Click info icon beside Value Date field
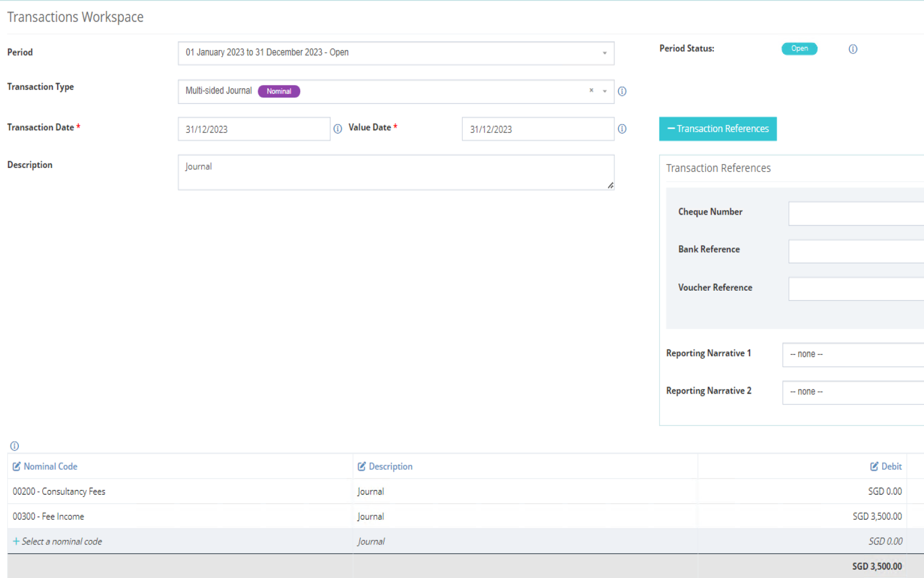The image size is (924, 578). point(622,129)
